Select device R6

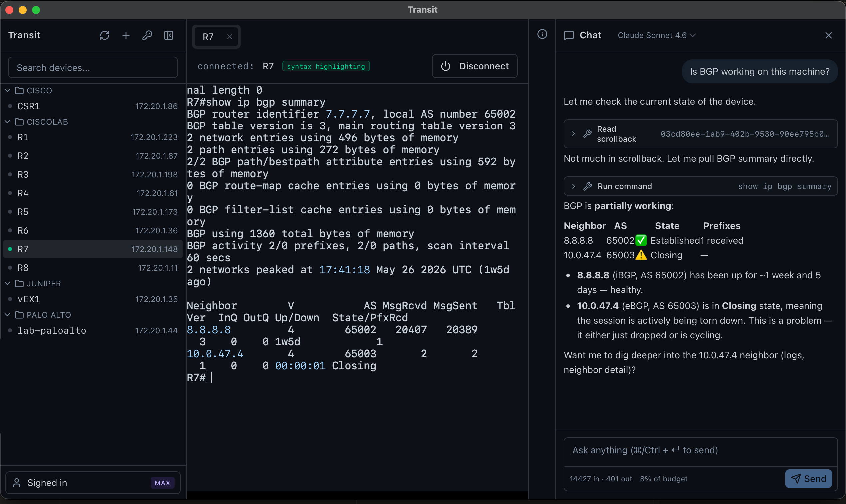(x=93, y=231)
